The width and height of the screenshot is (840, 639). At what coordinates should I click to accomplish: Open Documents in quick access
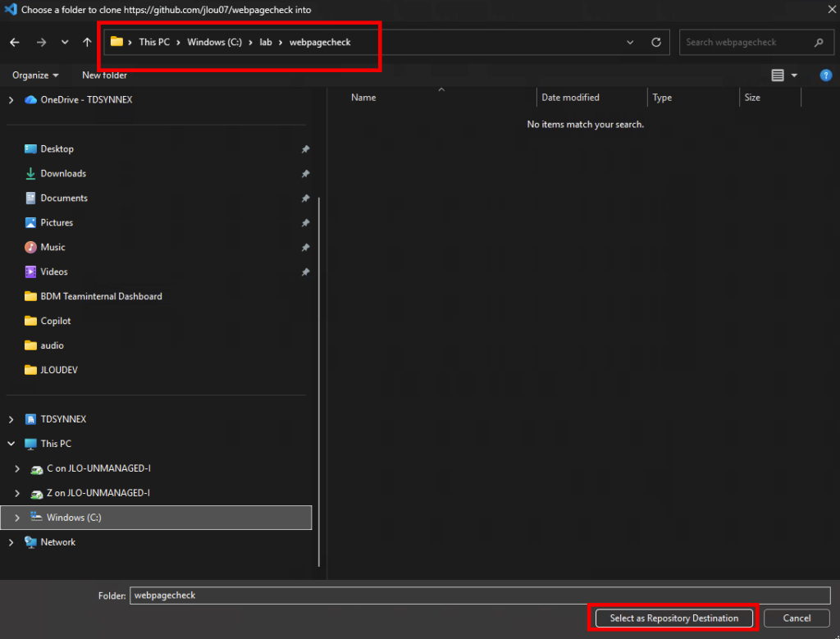[x=64, y=199]
